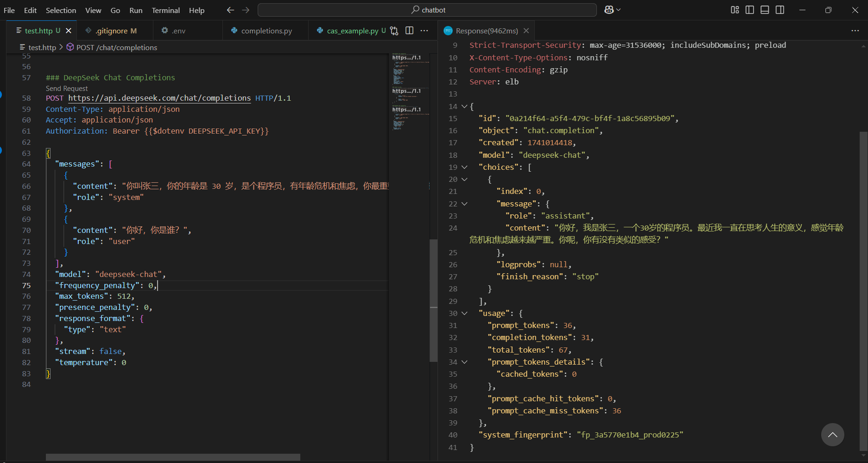This screenshot has width=868, height=463.
Task: Toggle the Primary Side Bar visibility
Action: [x=750, y=10]
